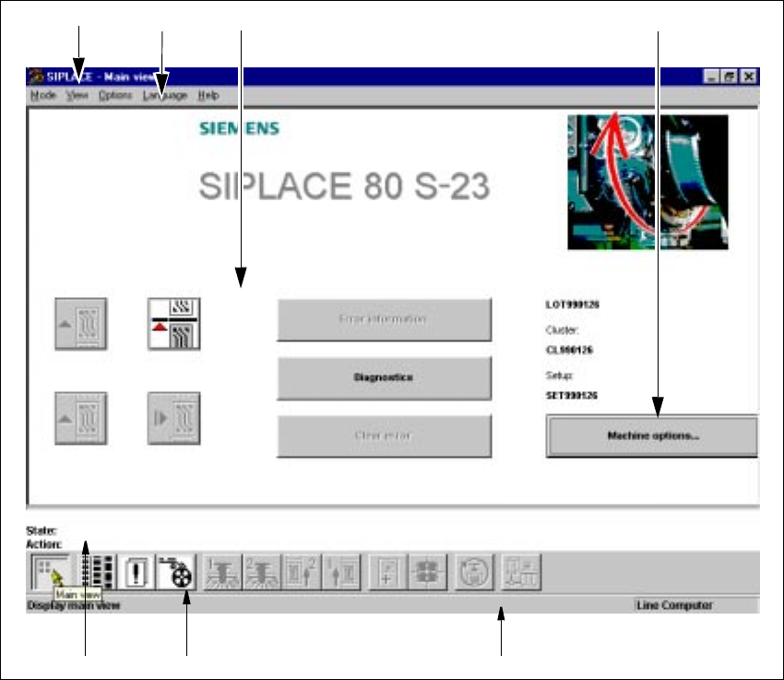Click the crosshair alignment toolbar icon
Viewport: 784px width, 680px height.
point(427,572)
